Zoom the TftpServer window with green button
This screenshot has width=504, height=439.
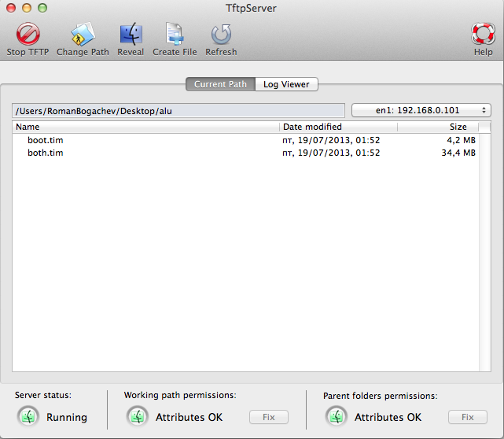click(x=42, y=8)
